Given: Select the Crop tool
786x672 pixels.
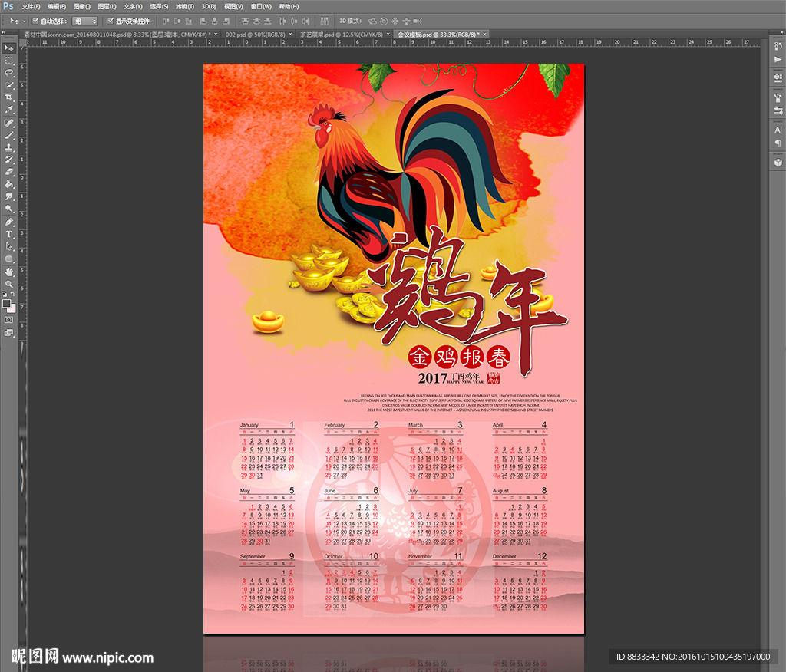Looking at the screenshot, I should click(9, 97).
